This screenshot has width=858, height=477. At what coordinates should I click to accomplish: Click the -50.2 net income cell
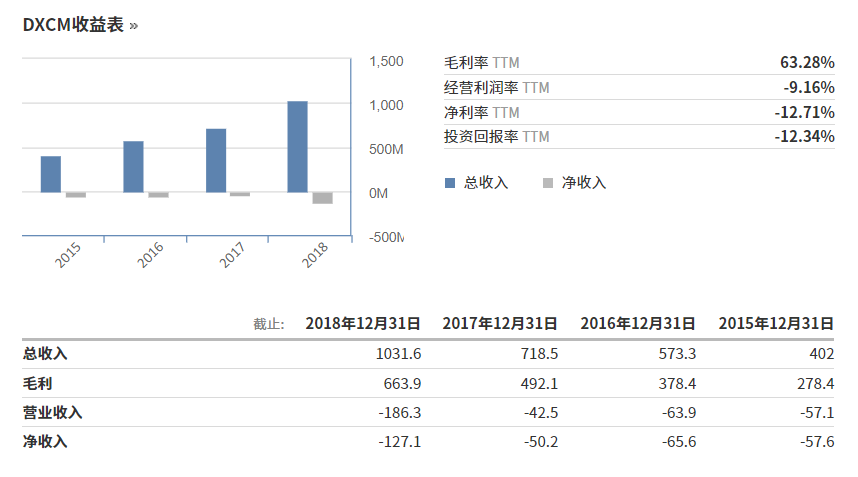coord(541,441)
